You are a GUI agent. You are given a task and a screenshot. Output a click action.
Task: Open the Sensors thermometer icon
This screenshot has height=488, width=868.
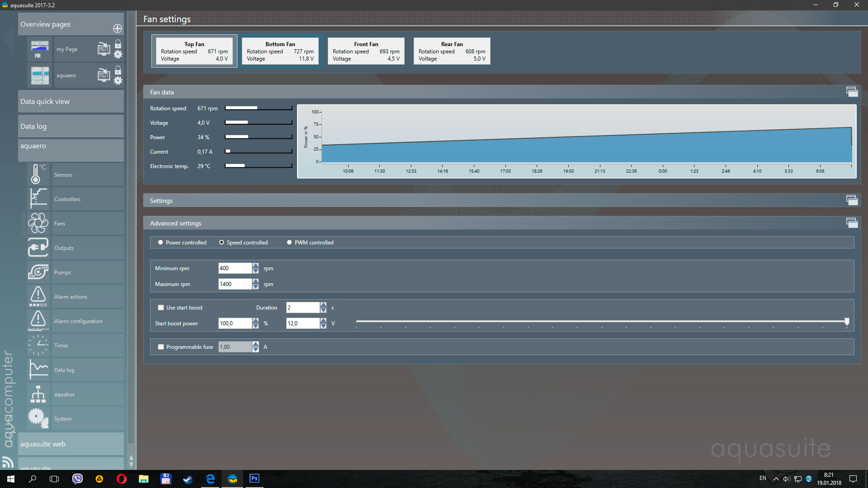[38, 174]
